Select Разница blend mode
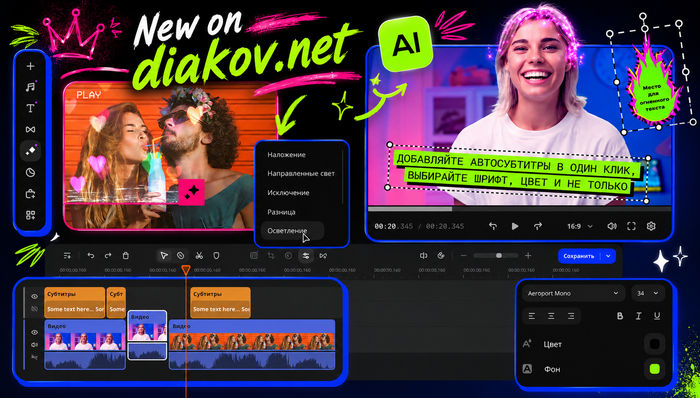This screenshot has height=398, width=700. 281,212
